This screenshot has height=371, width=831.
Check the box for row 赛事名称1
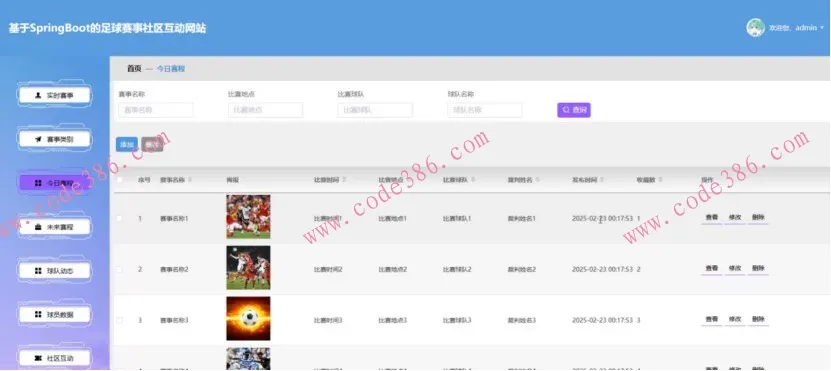tap(120, 218)
